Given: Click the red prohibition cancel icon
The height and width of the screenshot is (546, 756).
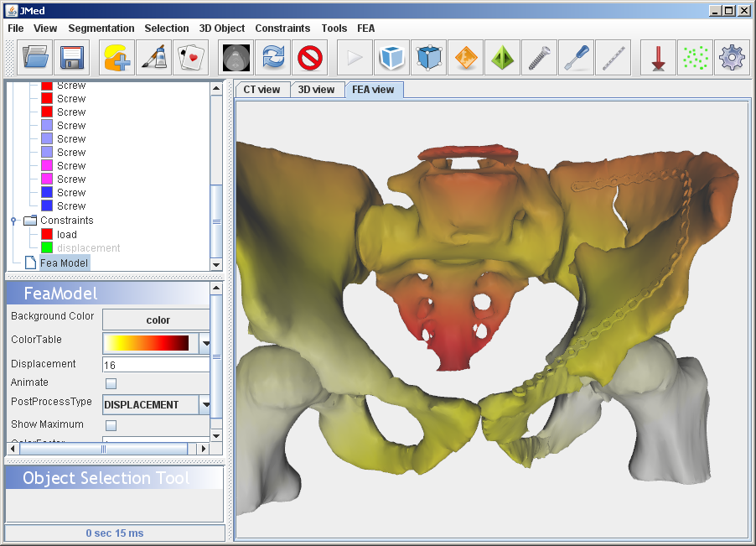Looking at the screenshot, I should (x=310, y=58).
